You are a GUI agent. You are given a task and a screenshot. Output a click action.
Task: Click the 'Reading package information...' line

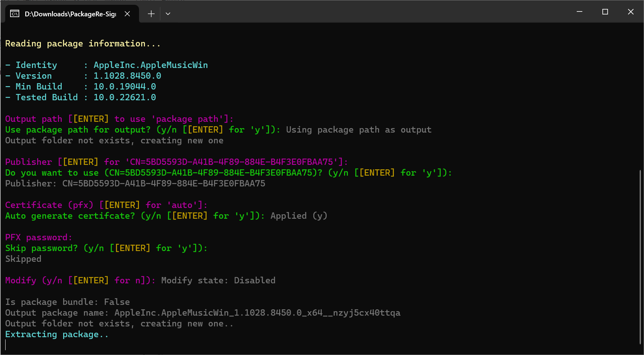click(x=83, y=43)
